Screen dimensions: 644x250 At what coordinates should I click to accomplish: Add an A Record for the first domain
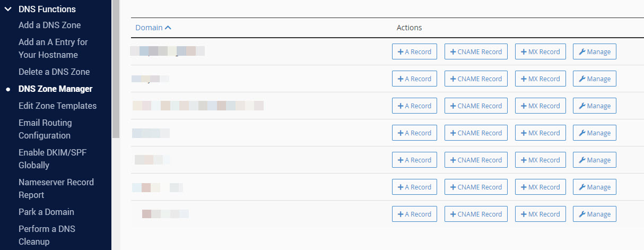point(414,51)
